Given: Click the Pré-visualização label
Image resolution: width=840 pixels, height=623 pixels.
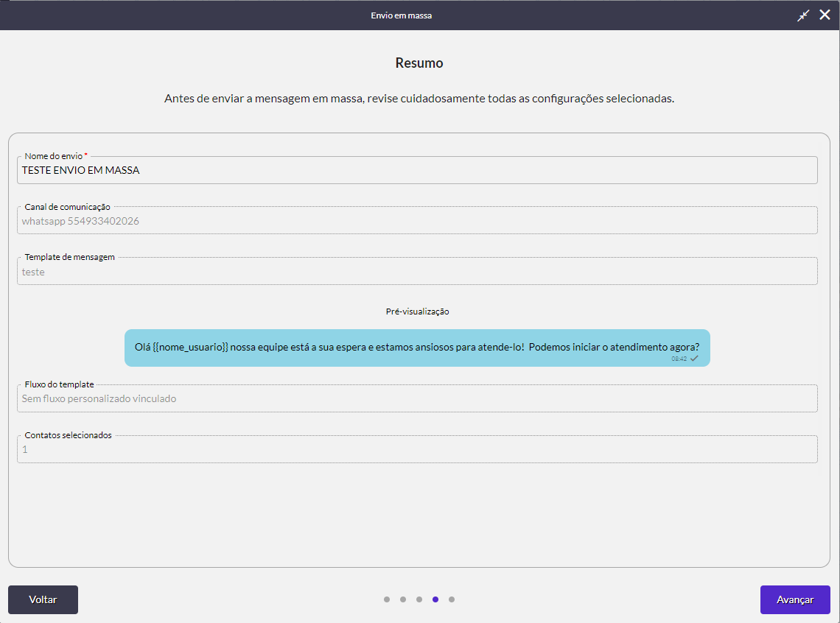Looking at the screenshot, I should (417, 311).
